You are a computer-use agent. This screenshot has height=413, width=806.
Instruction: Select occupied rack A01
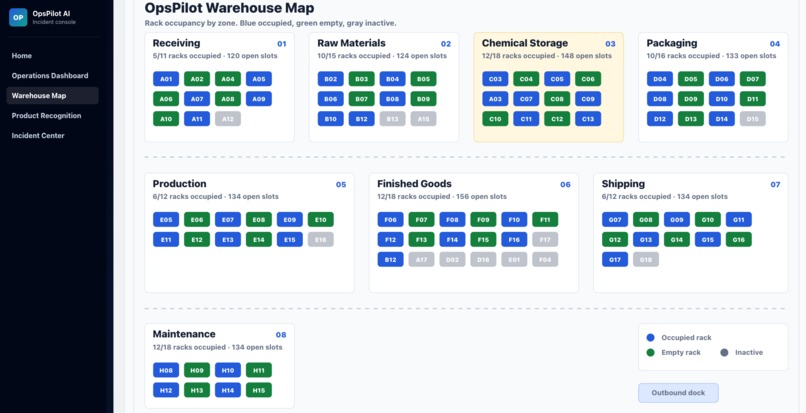[x=166, y=79]
